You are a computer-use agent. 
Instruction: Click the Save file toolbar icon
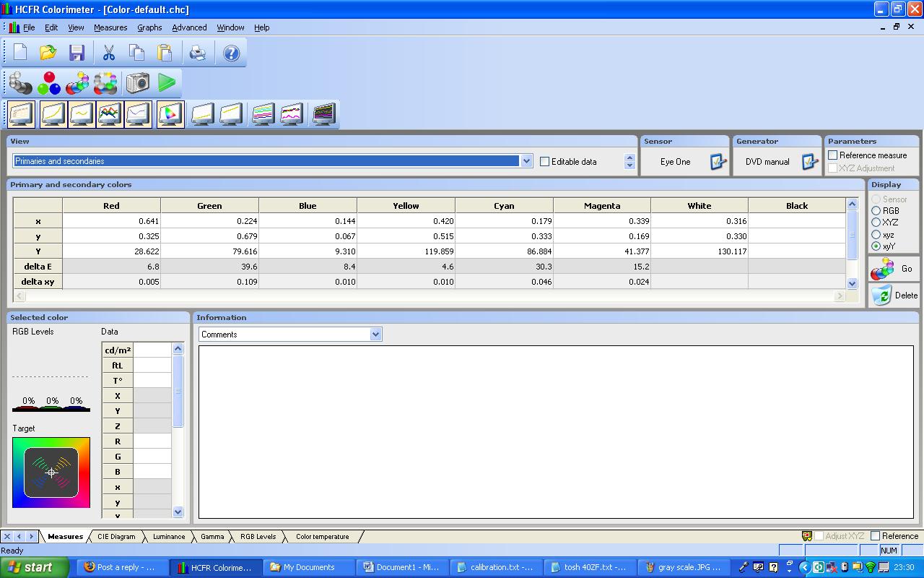[77, 53]
